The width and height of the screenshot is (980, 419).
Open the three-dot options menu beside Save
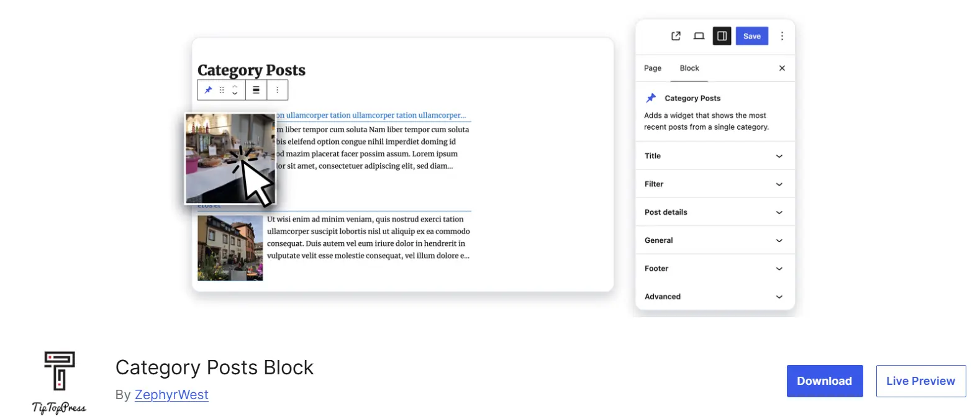point(782,36)
